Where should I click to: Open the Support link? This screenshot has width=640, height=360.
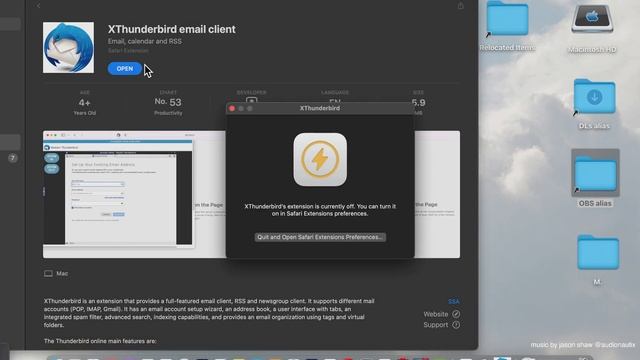point(441,325)
